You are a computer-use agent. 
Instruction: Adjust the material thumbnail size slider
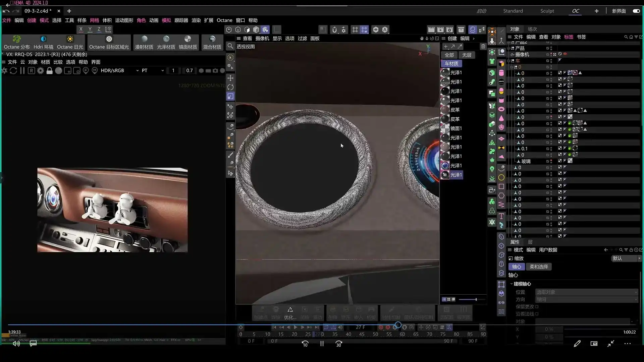[x=475, y=299]
